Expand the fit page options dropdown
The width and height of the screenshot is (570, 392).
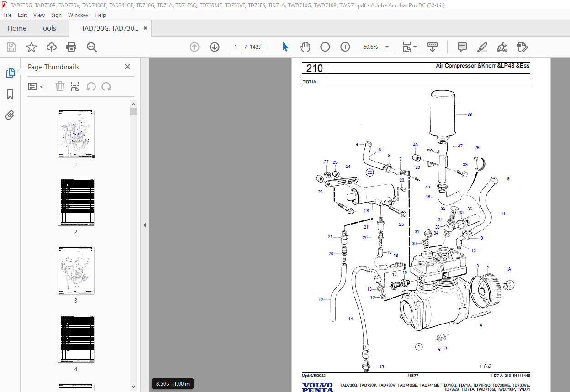pos(409,47)
